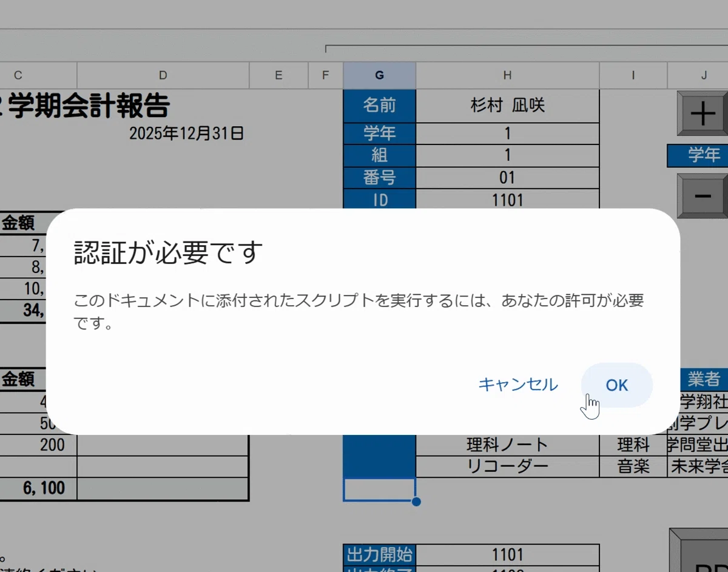
Task: Click the minus (−) button for 学年
Action: (x=703, y=196)
